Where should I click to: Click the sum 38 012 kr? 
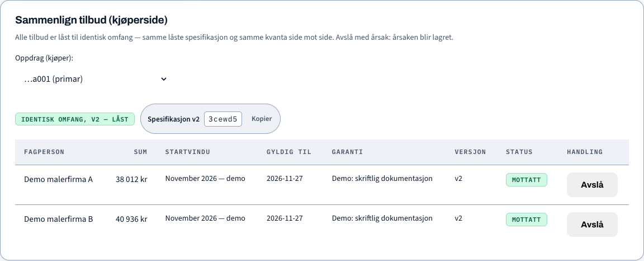pyautogui.click(x=131, y=179)
